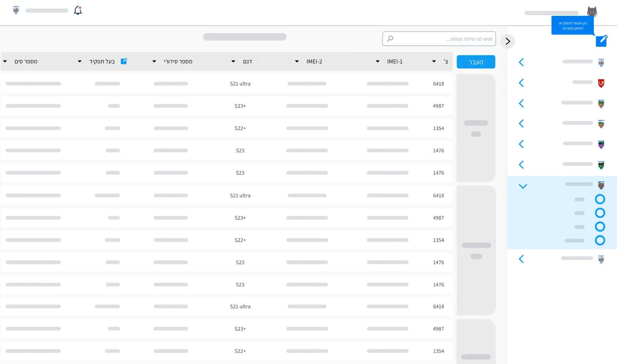Image resolution: width=617 pixels, height=364 pixels.
Task: Click the blue tooltip about adding frames
Action: coord(573,25)
